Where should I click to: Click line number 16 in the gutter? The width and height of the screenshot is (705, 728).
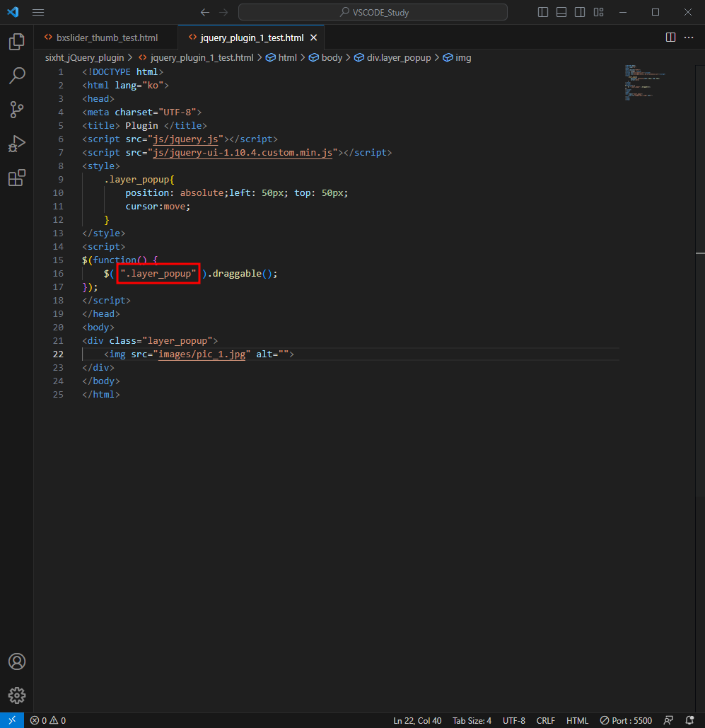pos(57,274)
